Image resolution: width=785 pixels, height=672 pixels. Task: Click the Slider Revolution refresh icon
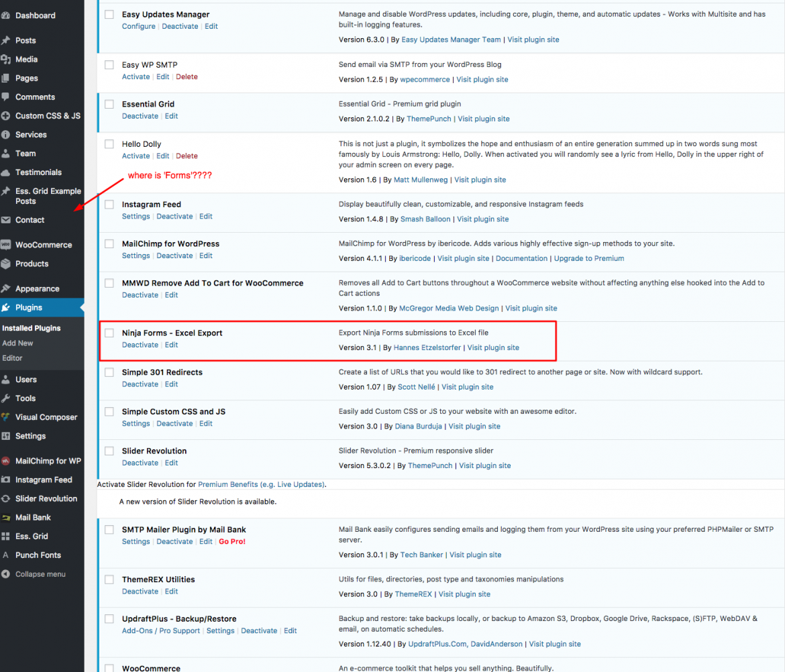(5, 499)
